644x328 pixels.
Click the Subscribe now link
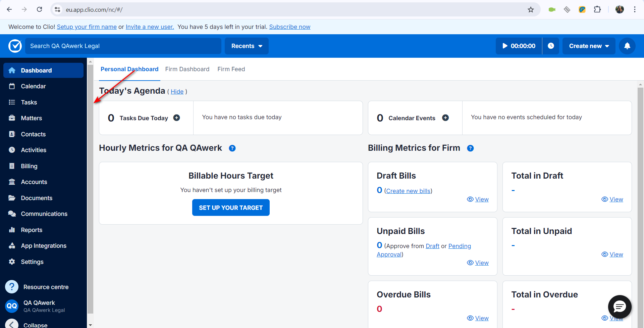click(290, 27)
